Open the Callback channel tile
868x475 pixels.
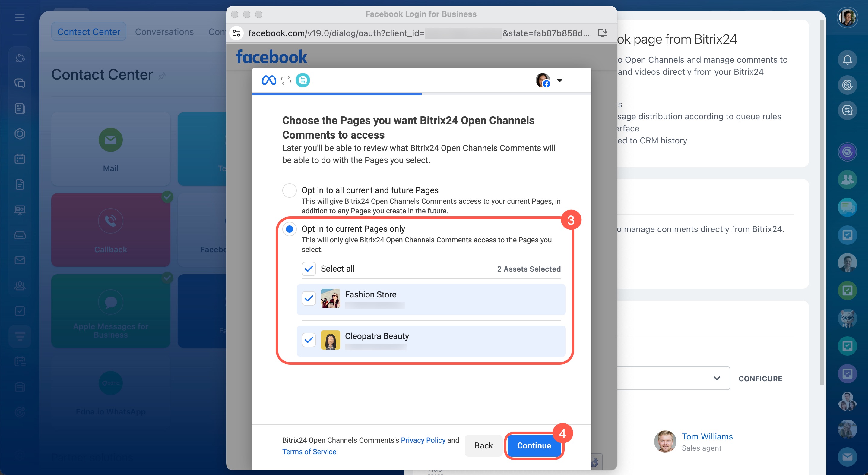point(110,230)
